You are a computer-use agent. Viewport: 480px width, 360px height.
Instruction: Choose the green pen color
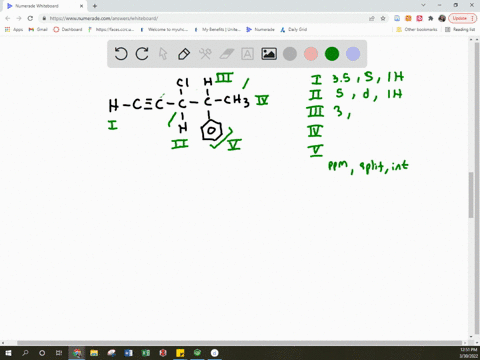(332, 54)
